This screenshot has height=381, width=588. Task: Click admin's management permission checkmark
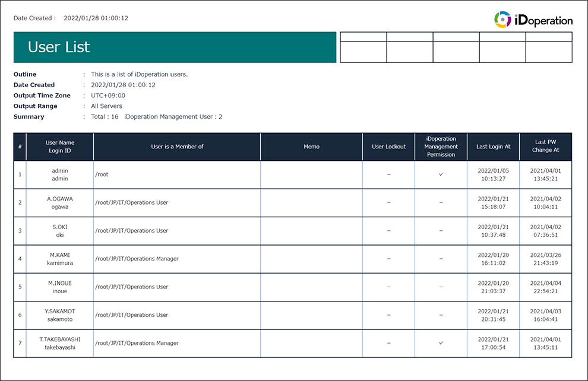(x=441, y=174)
